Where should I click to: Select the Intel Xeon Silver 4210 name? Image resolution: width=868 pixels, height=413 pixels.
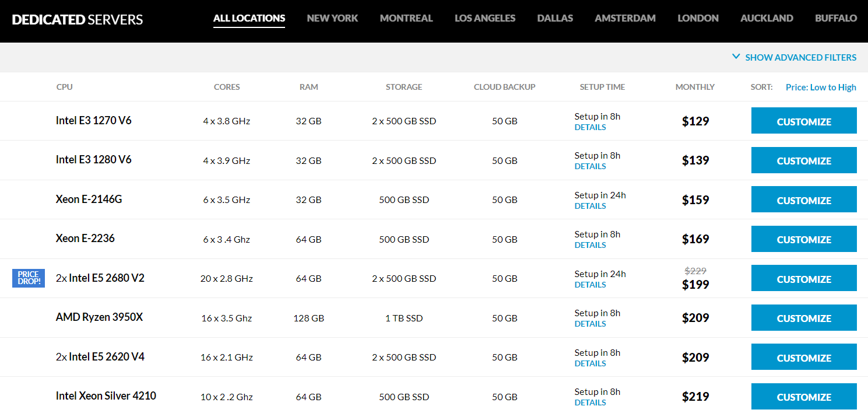pos(106,396)
